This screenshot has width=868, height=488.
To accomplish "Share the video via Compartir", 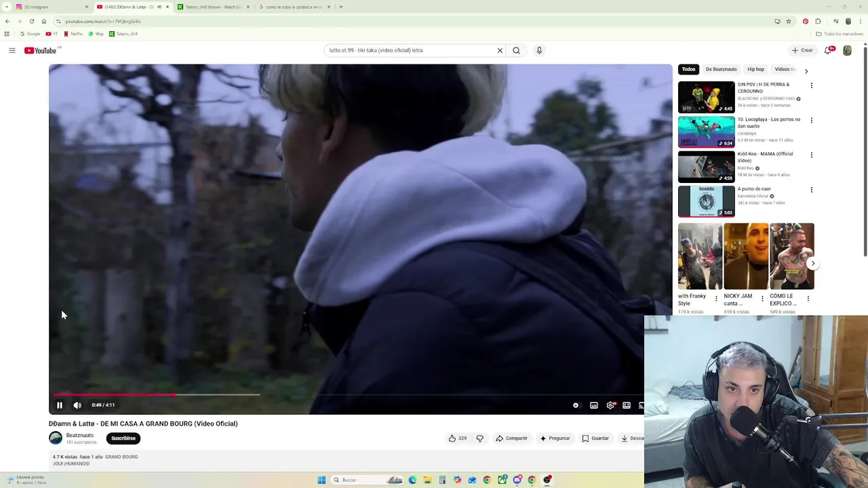I will (511, 439).
